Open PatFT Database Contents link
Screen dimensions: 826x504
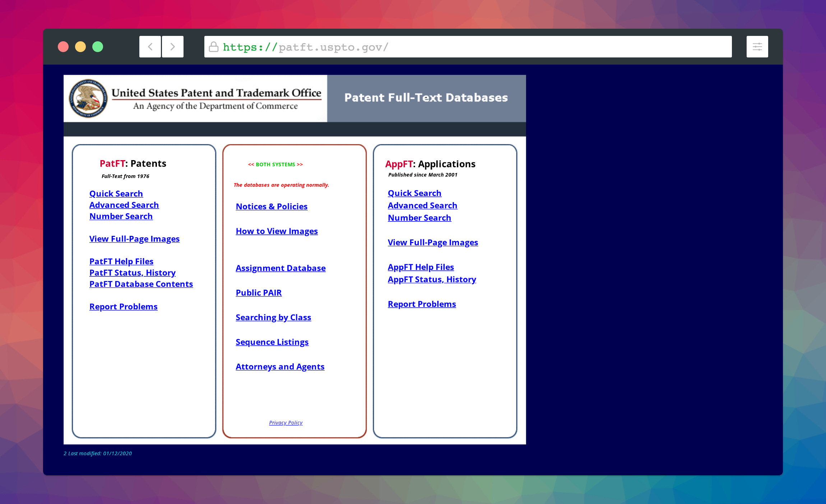(x=141, y=284)
